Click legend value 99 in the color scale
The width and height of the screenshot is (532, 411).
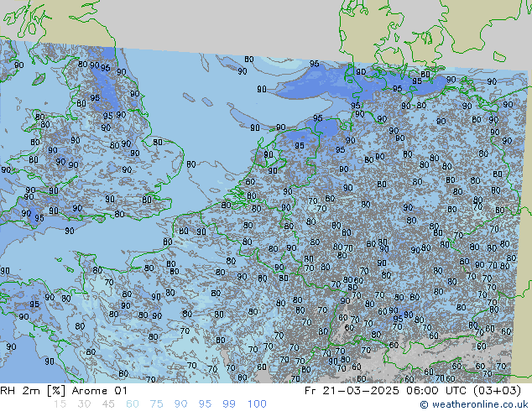[x=229, y=404]
